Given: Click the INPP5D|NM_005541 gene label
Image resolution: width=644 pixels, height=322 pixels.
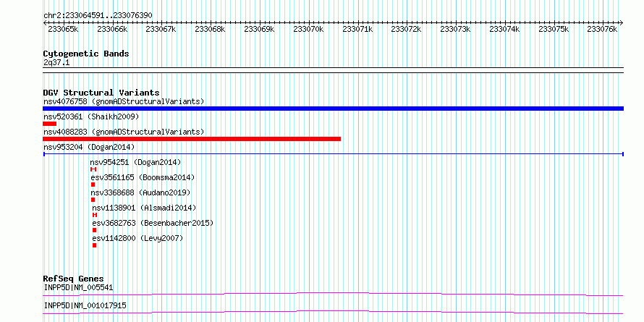Looking at the screenshot, I should pyautogui.click(x=78, y=287).
